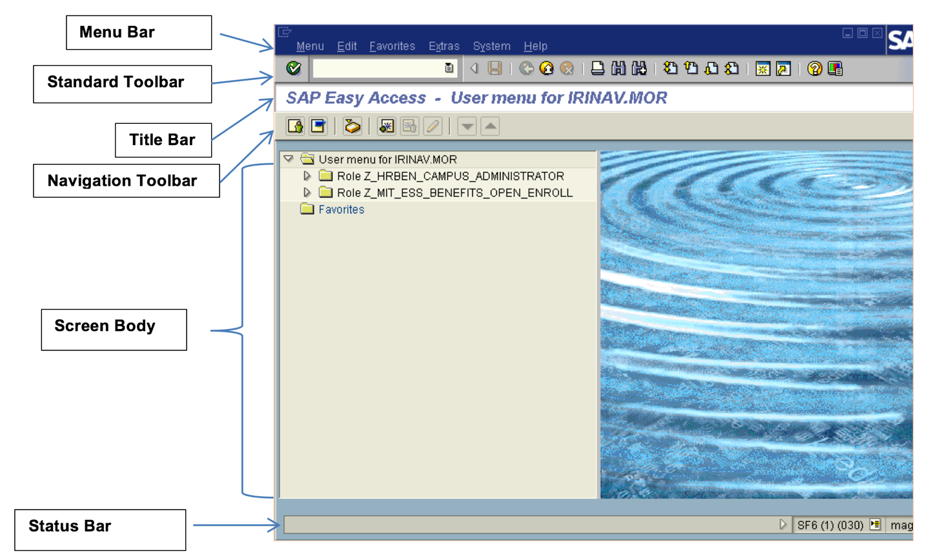Open the Edit menu

click(x=347, y=46)
